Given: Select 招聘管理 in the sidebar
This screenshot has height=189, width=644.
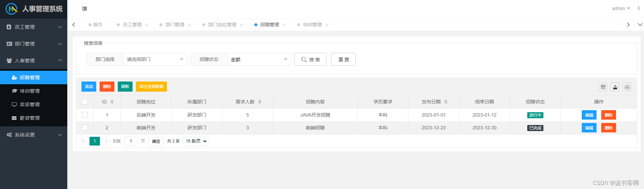Looking at the screenshot, I should pyautogui.click(x=34, y=77).
